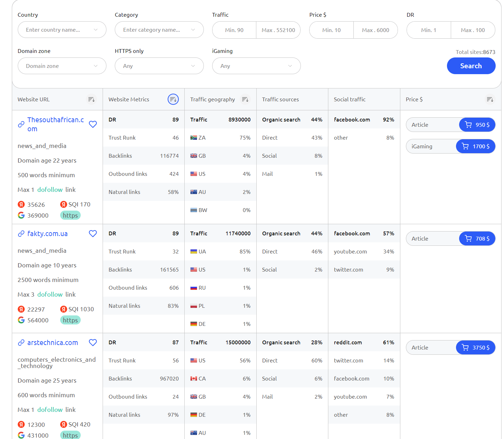Click Yandex icon next to SQI 420
The image size is (504, 439).
point(63,424)
